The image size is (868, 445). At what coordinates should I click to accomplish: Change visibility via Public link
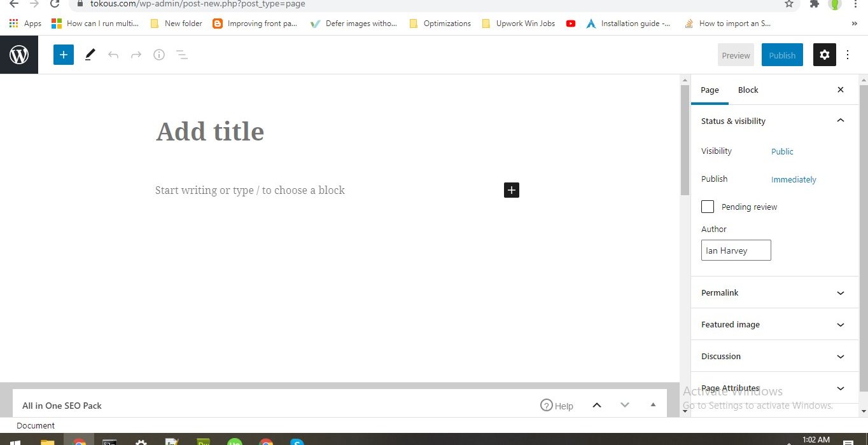pos(782,151)
